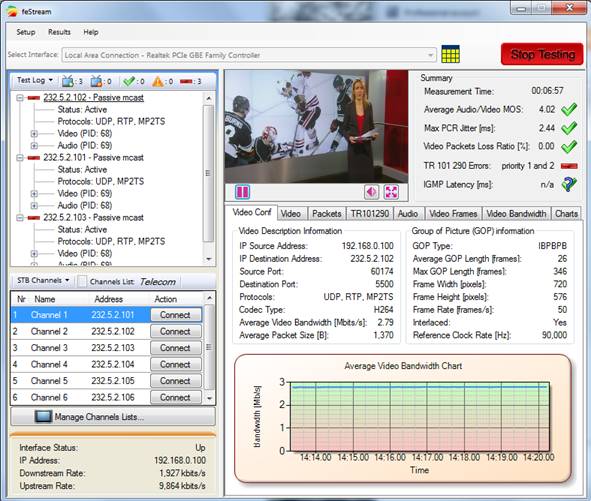Filter log by TV streams count 3

[72, 81]
